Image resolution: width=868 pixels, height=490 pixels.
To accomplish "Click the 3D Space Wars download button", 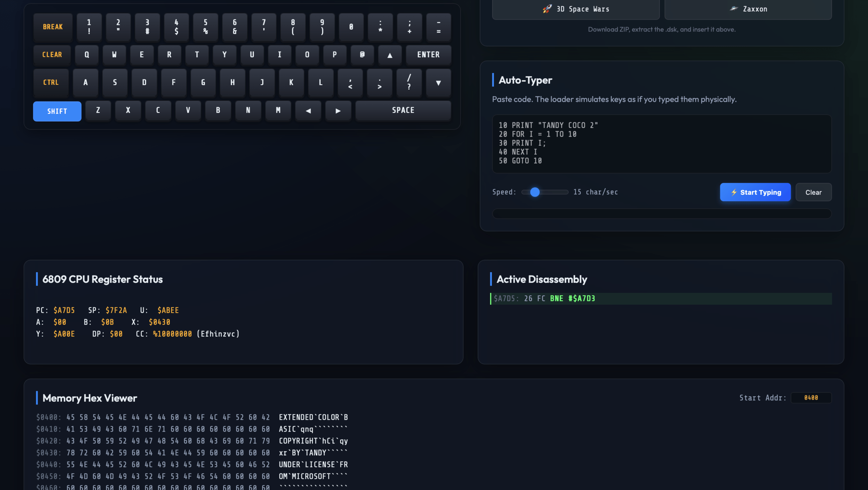I will click(x=576, y=9).
